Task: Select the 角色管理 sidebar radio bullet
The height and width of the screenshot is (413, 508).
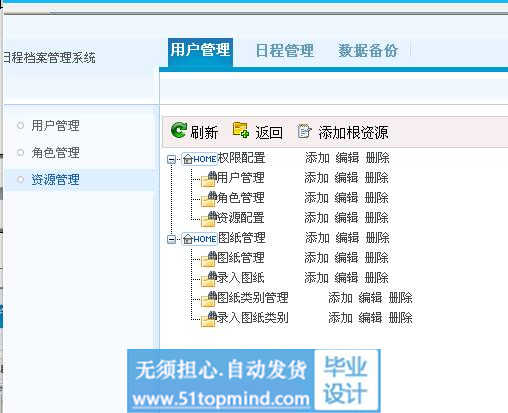Action: tap(20, 153)
